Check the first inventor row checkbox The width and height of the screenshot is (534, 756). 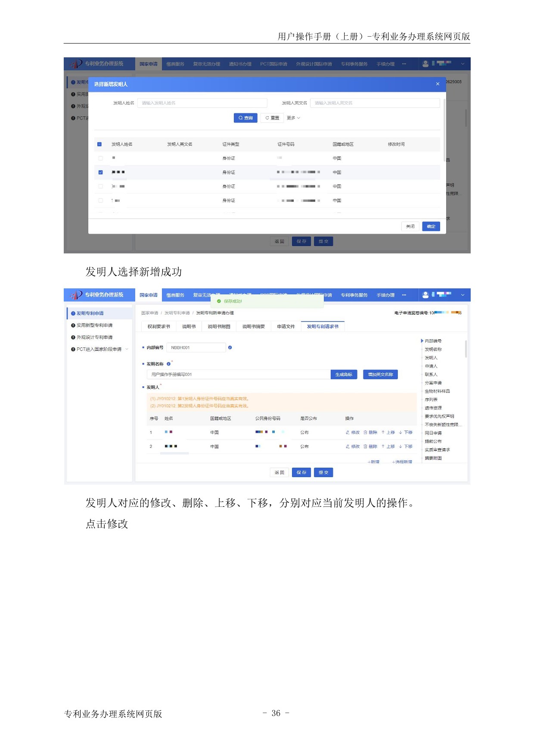click(x=100, y=158)
